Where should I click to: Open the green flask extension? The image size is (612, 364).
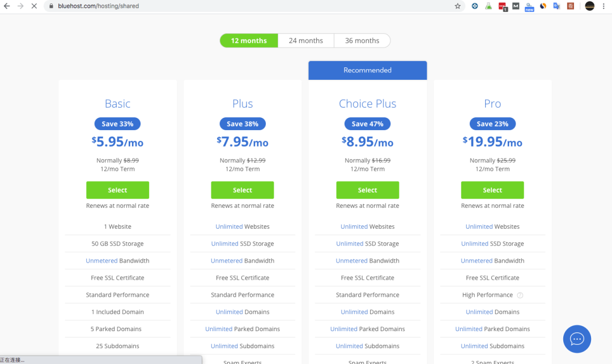(488, 6)
